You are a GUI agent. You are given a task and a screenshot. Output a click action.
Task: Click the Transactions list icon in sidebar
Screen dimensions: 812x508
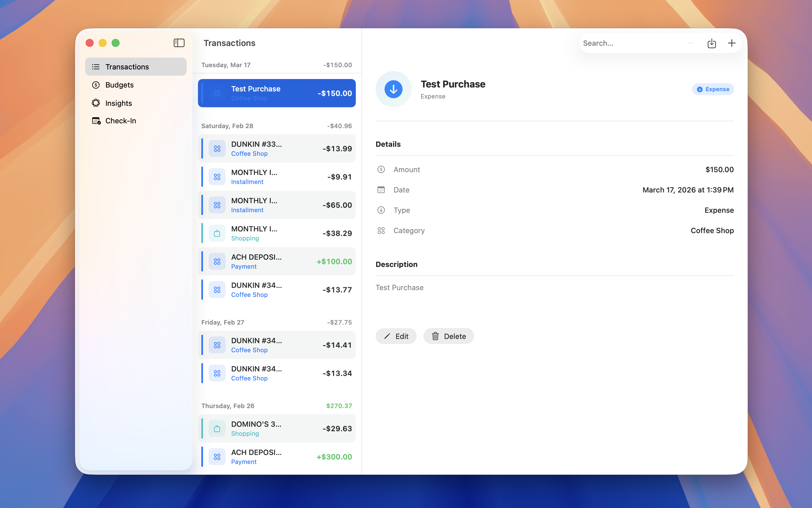(96, 67)
